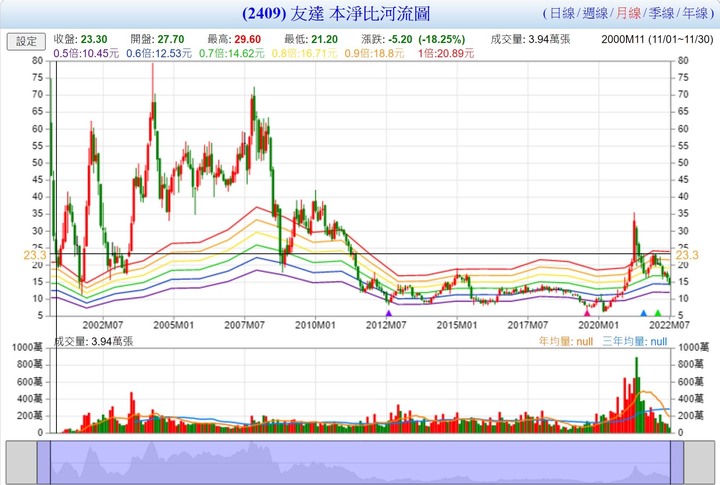Click the 2002M07 time axis label
Screen dimensions: 720x485
pyautogui.click(x=103, y=325)
